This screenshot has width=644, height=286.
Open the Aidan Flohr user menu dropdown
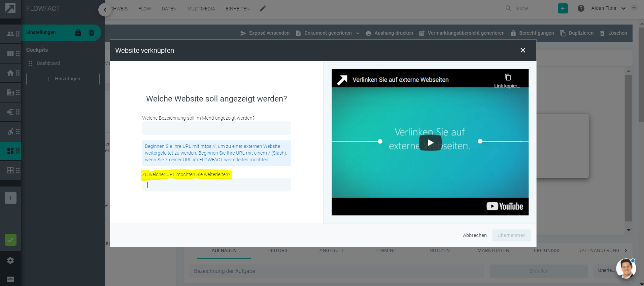608,8
